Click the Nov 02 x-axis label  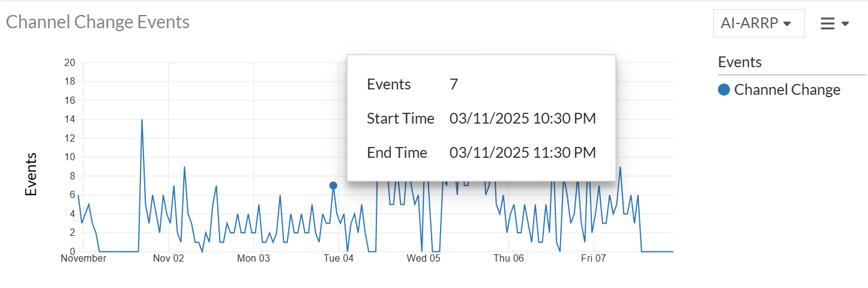tap(169, 259)
